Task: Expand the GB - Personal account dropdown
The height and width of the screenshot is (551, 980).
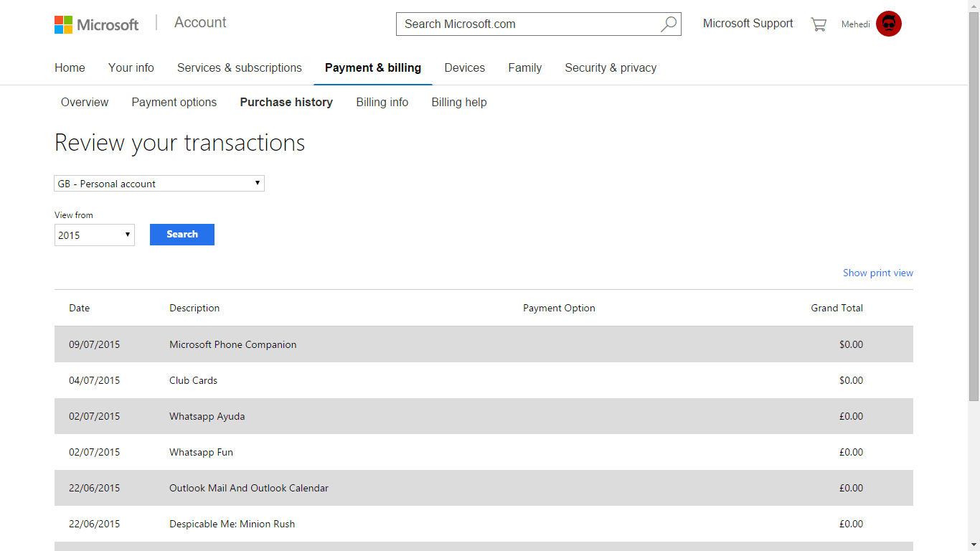Action: click(x=159, y=184)
